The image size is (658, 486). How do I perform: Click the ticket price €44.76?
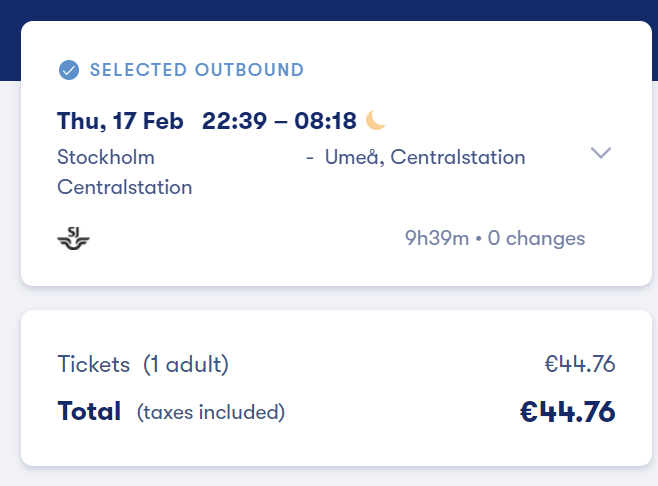coord(579,365)
